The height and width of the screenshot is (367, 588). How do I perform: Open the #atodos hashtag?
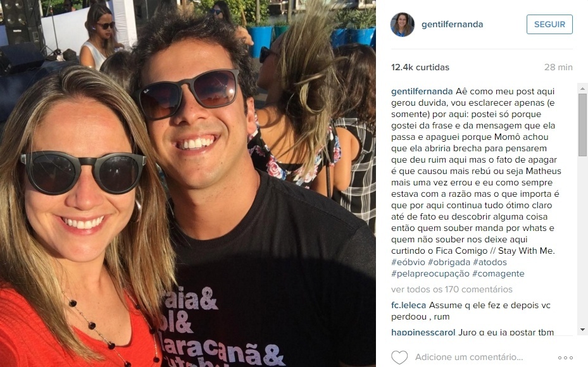[490, 262]
